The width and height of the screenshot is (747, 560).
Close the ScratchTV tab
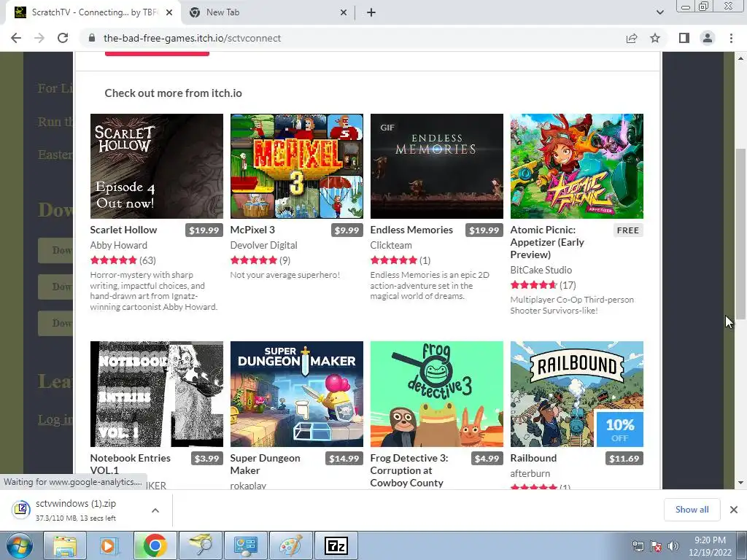click(x=169, y=12)
